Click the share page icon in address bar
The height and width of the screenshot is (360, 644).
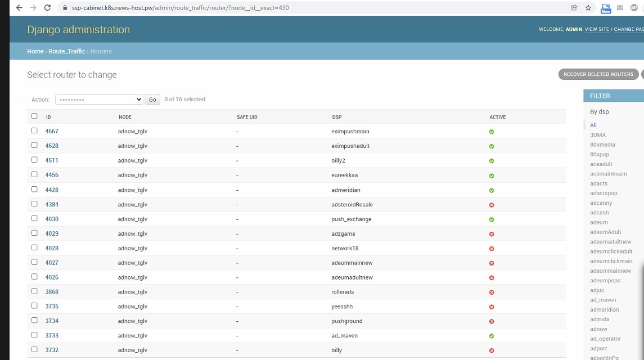pos(574,8)
